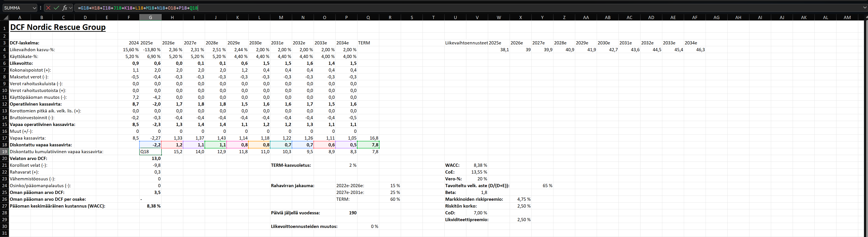Click the 'Velaton arvo DCF:' label
The width and height of the screenshot is (868, 237).
click(29, 158)
